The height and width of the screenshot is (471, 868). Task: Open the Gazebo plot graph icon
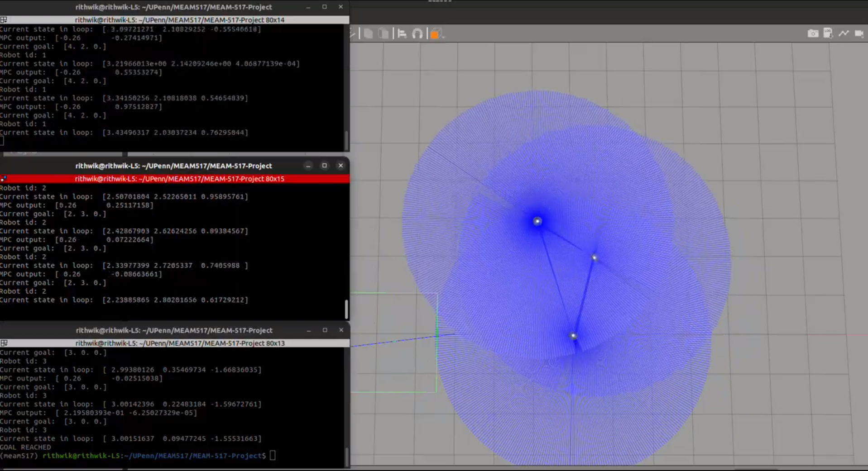[x=844, y=33]
